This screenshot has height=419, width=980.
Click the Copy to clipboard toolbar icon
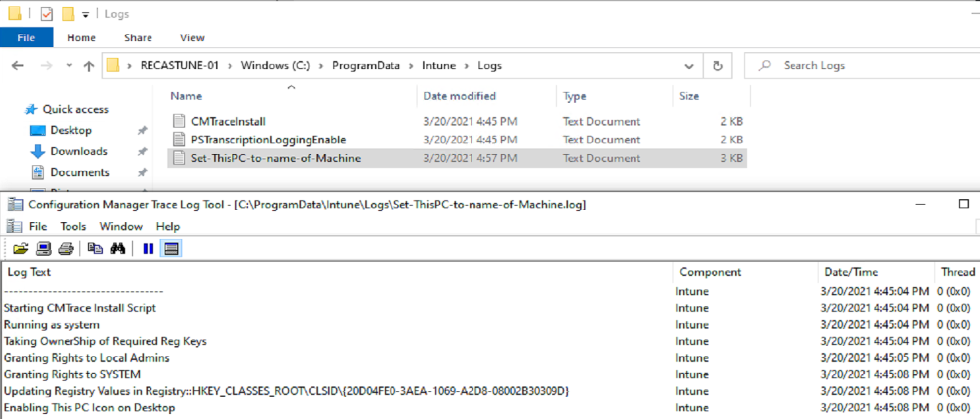point(95,249)
